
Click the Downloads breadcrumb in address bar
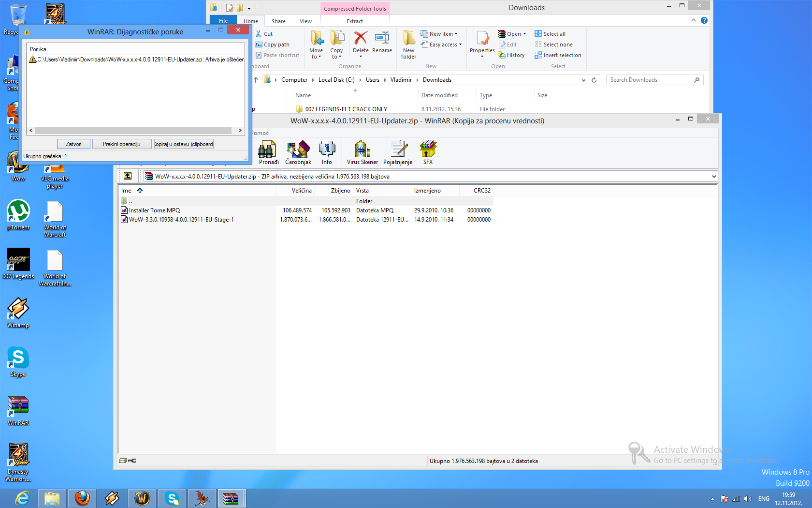[x=437, y=80]
